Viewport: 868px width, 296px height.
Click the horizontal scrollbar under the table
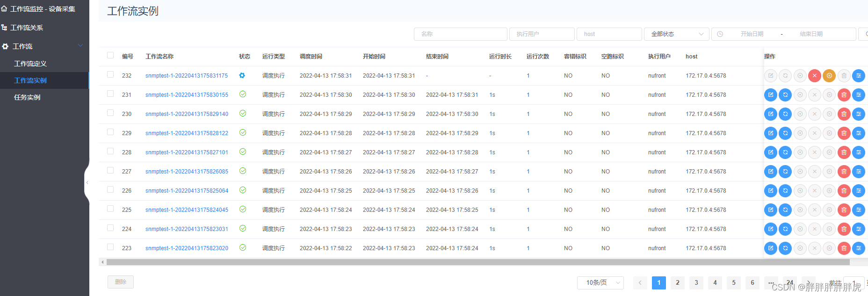click(478, 262)
